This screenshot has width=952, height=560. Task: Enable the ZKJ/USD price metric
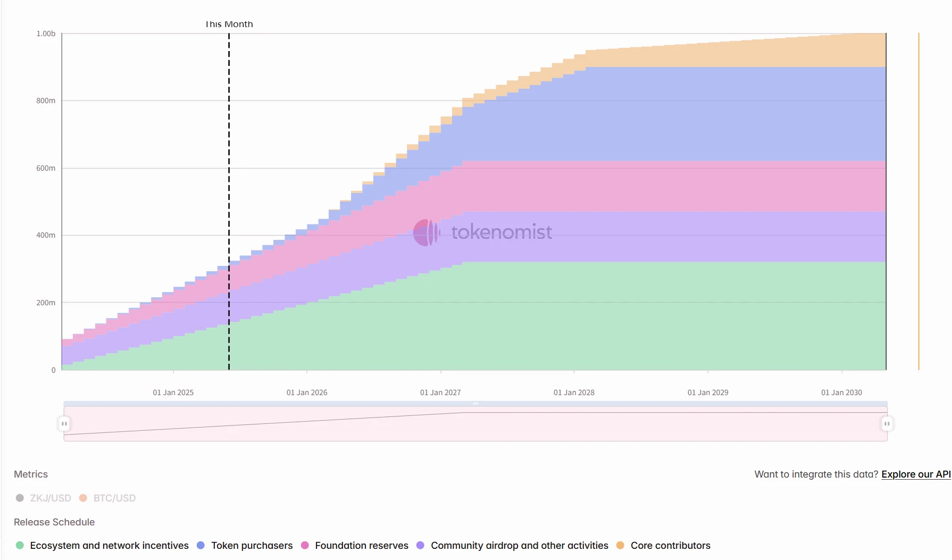pyautogui.click(x=50, y=498)
